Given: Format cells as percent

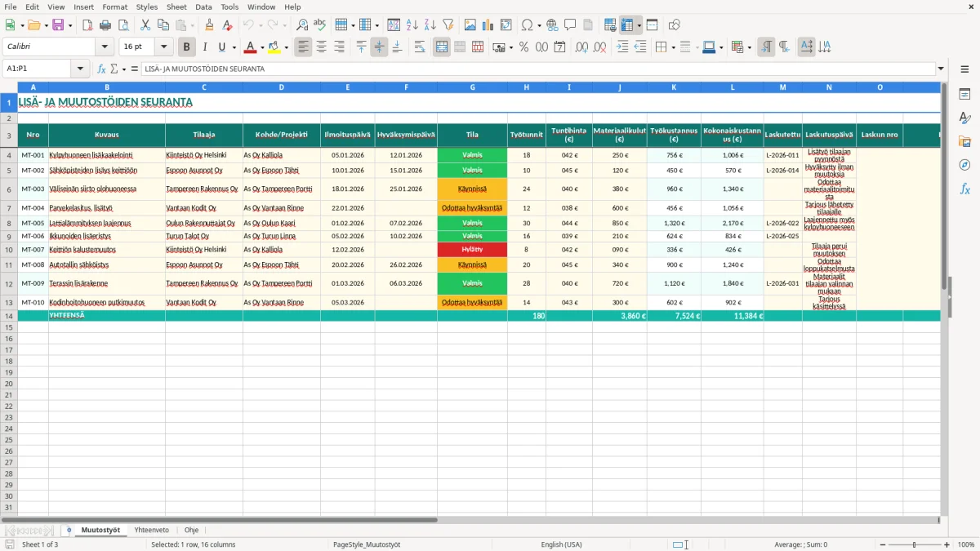Looking at the screenshot, I should pyautogui.click(x=523, y=47).
